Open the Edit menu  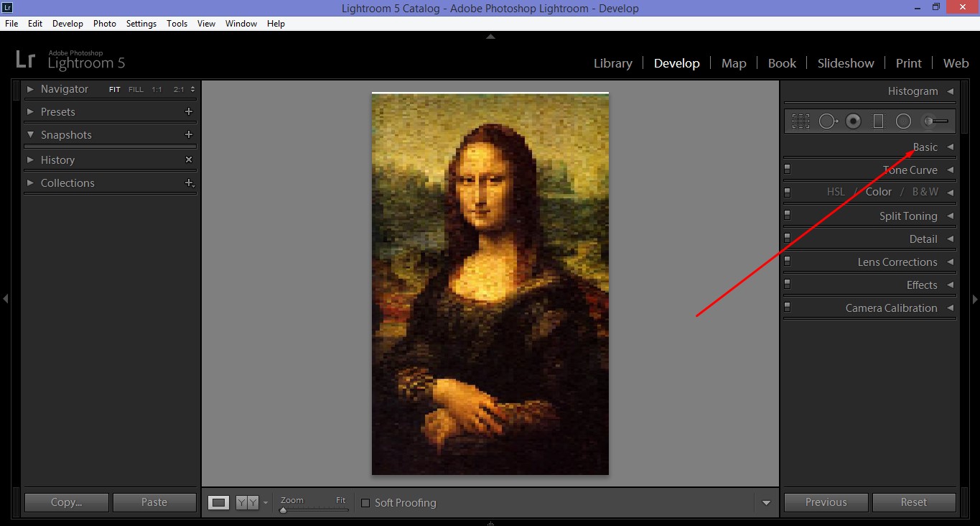35,24
